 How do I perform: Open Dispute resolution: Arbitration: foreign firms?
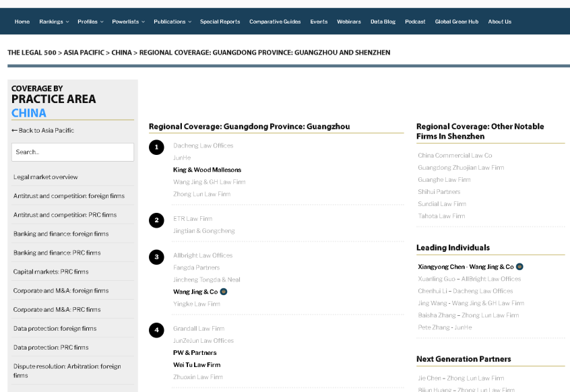[67, 370]
